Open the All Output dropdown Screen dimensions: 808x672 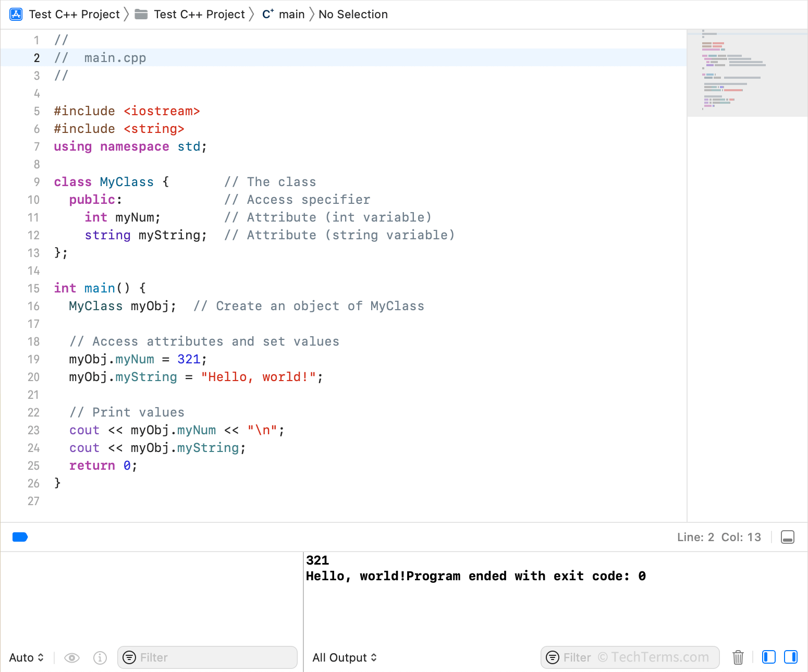[345, 657]
